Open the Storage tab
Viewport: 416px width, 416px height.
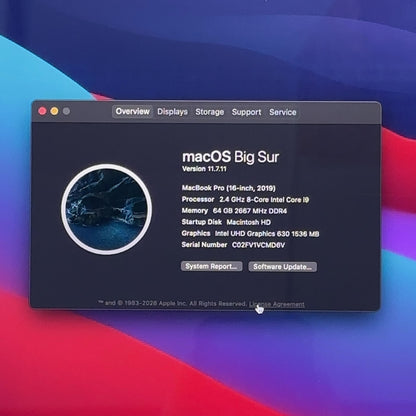[210, 112]
